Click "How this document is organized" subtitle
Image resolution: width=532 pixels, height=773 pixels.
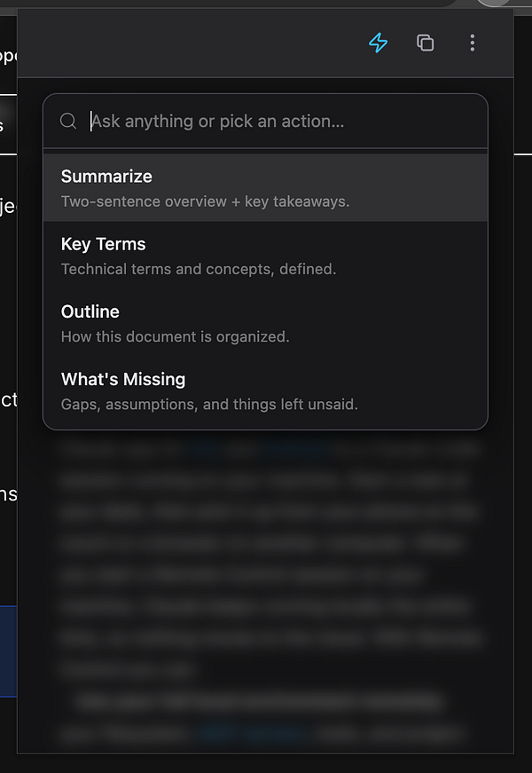point(175,336)
